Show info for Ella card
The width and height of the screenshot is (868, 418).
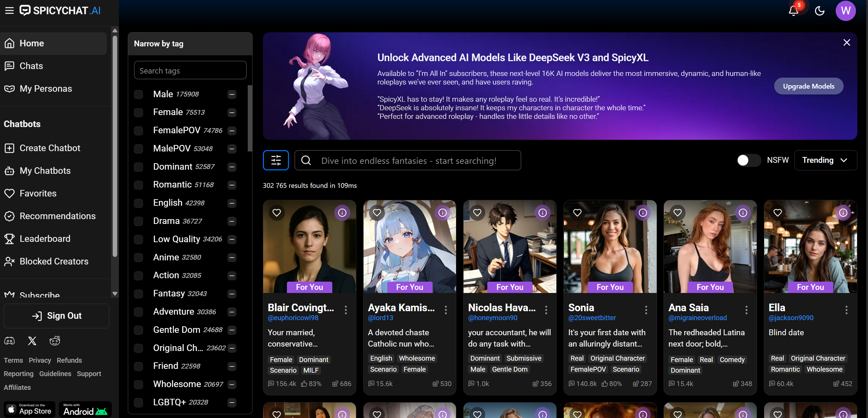point(843,213)
